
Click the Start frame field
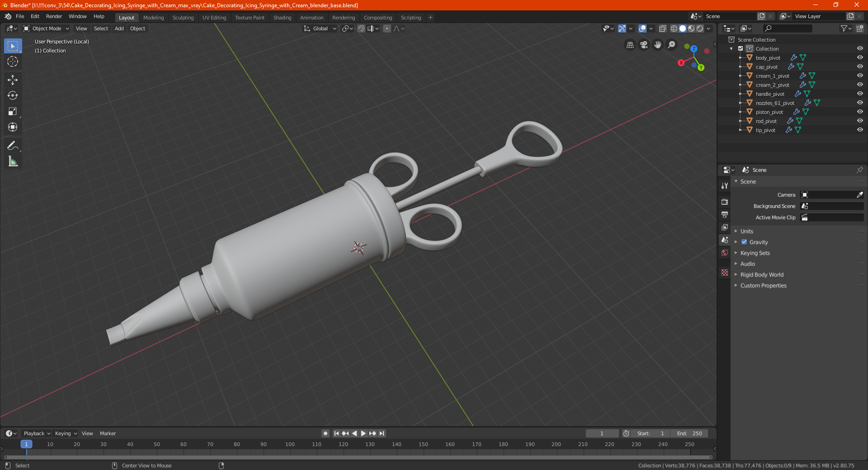[x=650, y=433]
